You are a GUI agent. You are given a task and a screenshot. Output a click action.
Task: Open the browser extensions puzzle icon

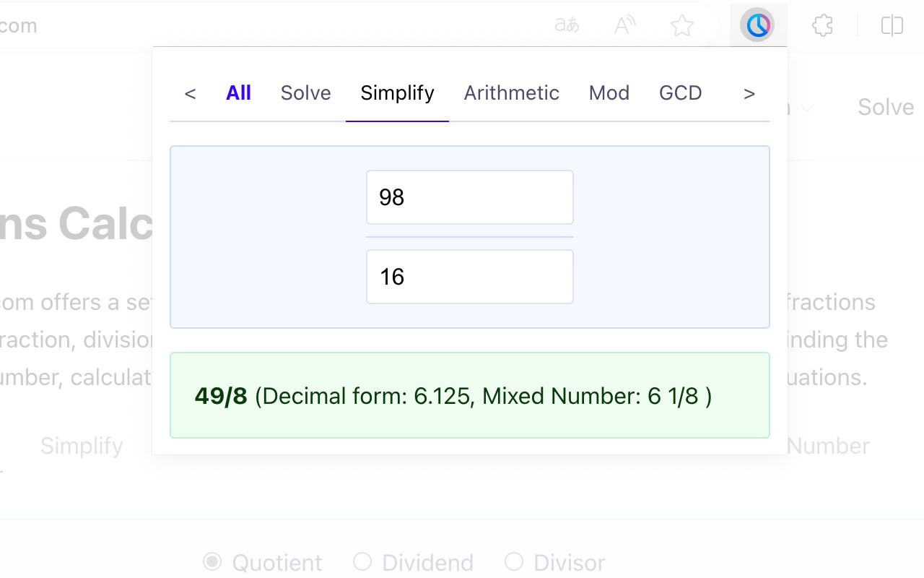pyautogui.click(x=822, y=26)
